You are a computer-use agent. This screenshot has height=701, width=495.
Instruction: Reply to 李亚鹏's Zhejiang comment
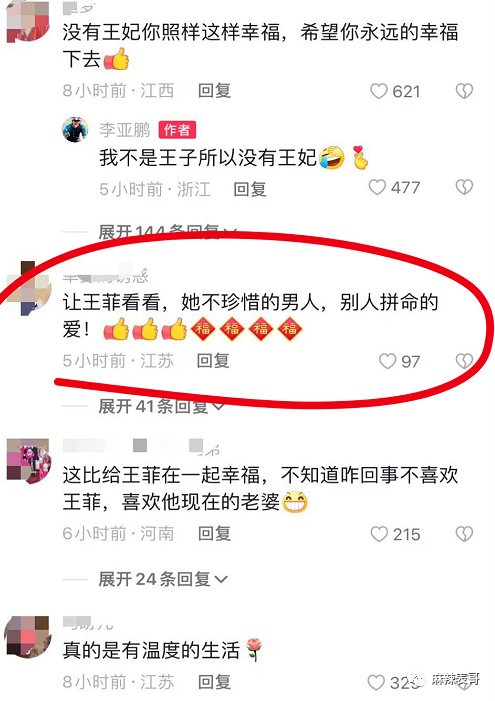point(250,189)
